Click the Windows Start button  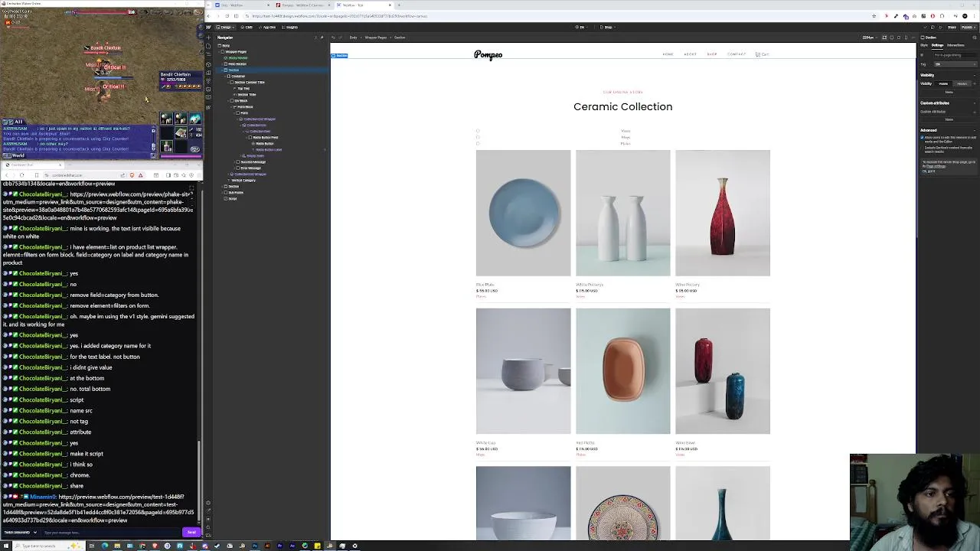(5, 546)
